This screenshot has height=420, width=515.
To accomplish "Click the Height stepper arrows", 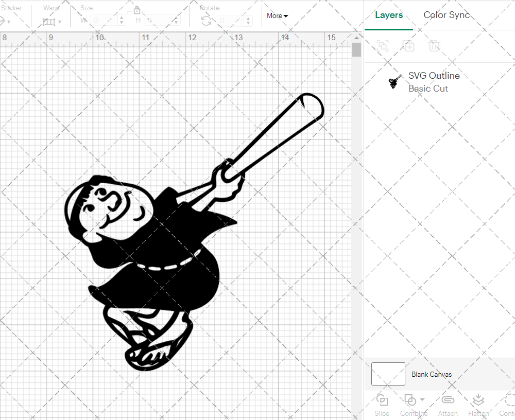I will [x=176, y=21].
